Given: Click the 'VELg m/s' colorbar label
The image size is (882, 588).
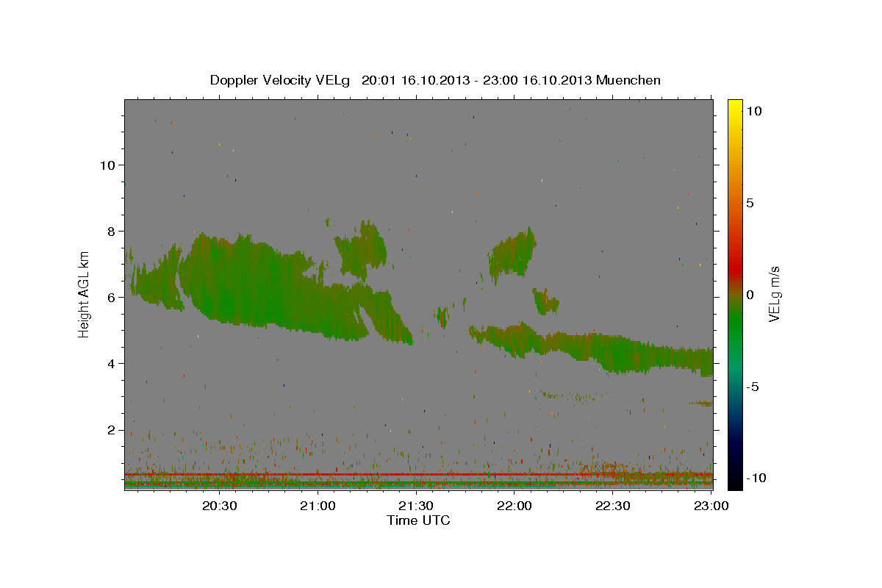Looking at the screenshot, I should click(774, 294).
